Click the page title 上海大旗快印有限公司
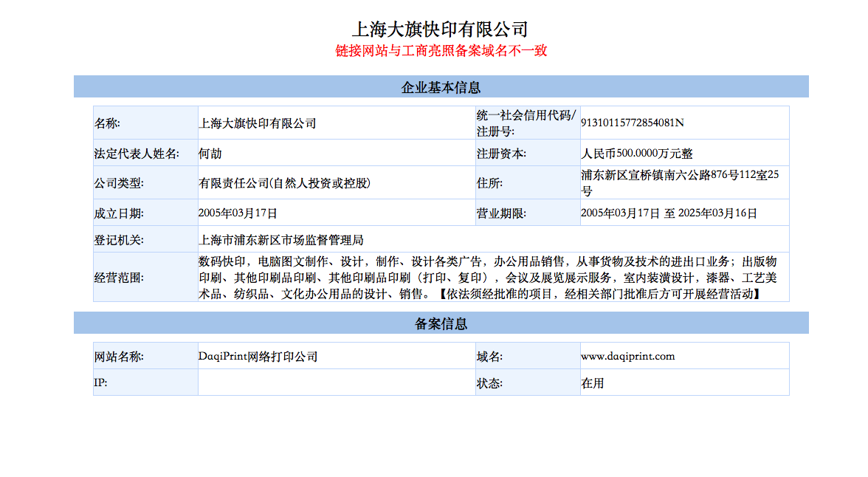The width and height of the screenshot is (868, 477). point(441,28)
